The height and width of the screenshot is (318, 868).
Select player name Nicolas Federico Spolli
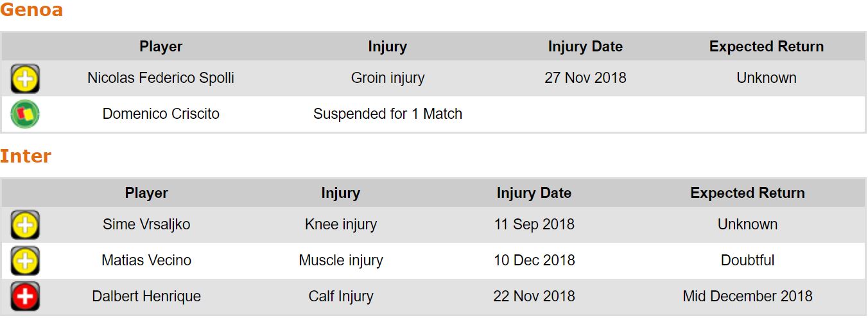(161, 78)
